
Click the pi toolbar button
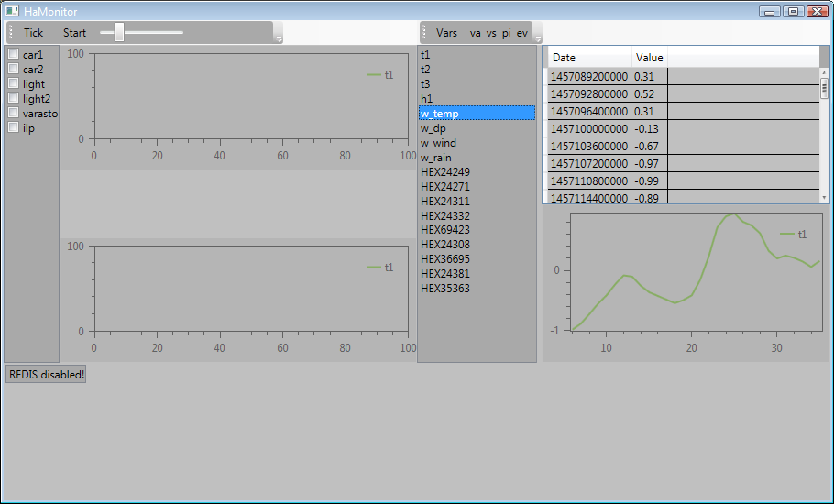pyautogui.click(x=506, y=33)
